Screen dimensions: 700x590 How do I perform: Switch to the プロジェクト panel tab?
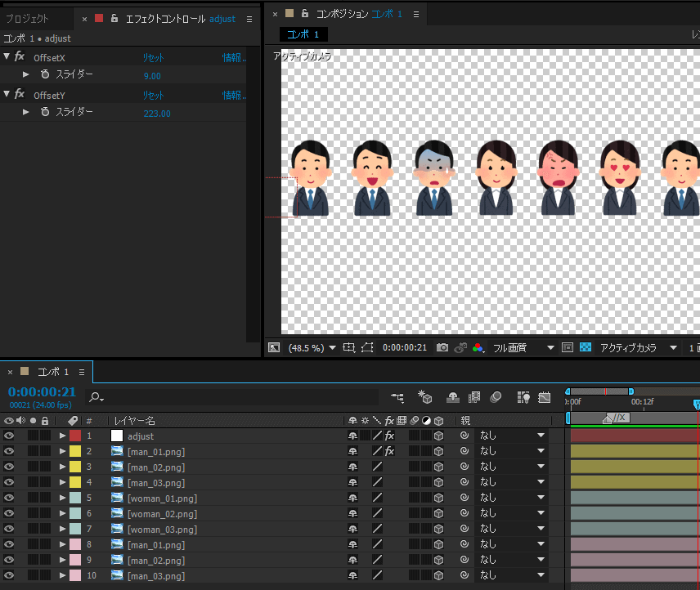[x=27, y=18]
